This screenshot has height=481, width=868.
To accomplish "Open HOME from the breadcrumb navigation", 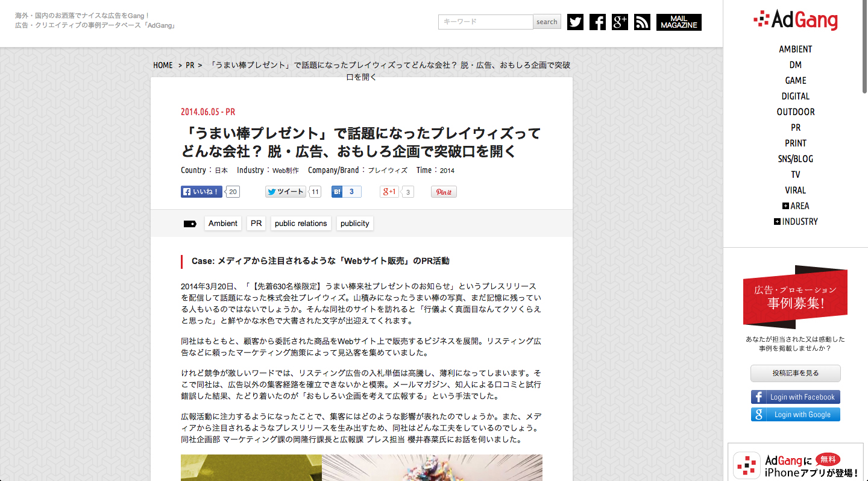I will click(163, 65).
